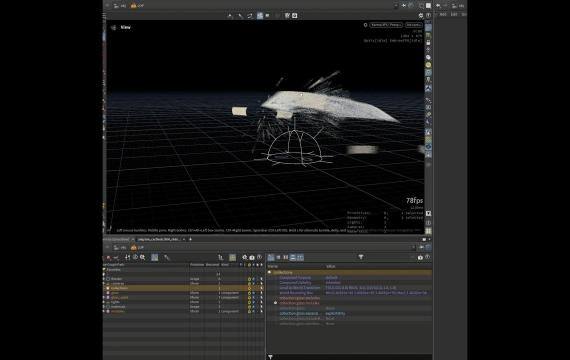Screen dimensions: 570x360
Task: Open help icon in the scene graph toolbar
Action: point(259,257)
